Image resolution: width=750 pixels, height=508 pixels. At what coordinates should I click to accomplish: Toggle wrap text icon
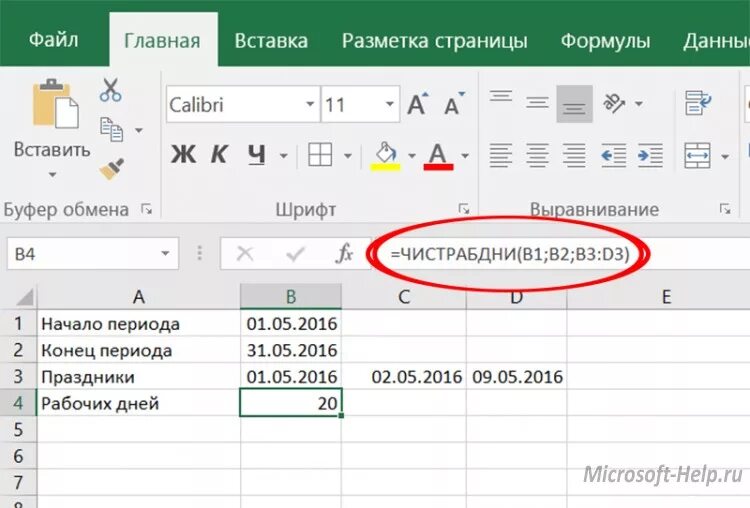[698, 102]
